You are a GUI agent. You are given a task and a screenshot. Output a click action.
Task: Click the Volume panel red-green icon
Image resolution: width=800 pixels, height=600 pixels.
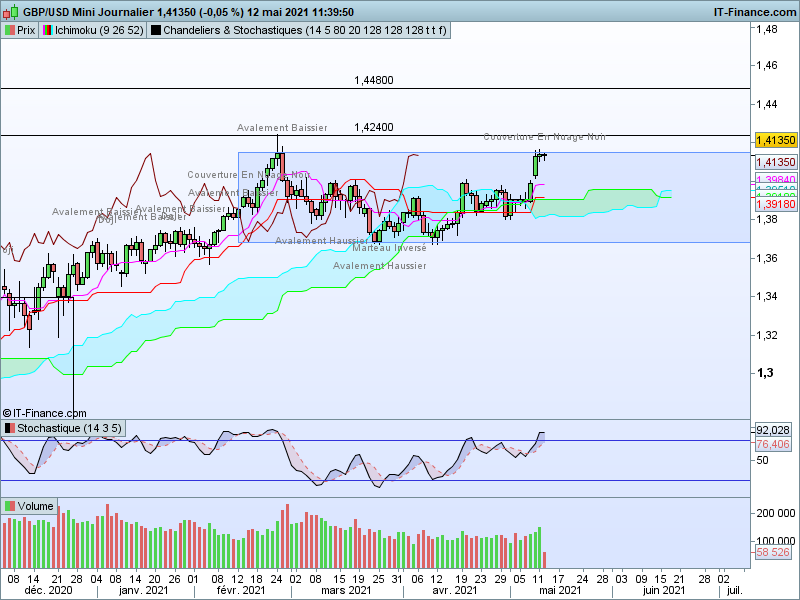pyautogui.click(x=10, y=506)
